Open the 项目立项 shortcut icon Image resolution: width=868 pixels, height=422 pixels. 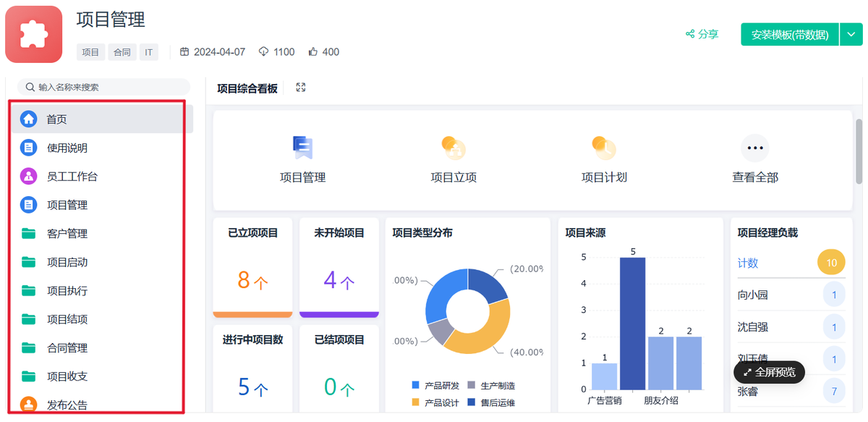click(x=454, y=148)
